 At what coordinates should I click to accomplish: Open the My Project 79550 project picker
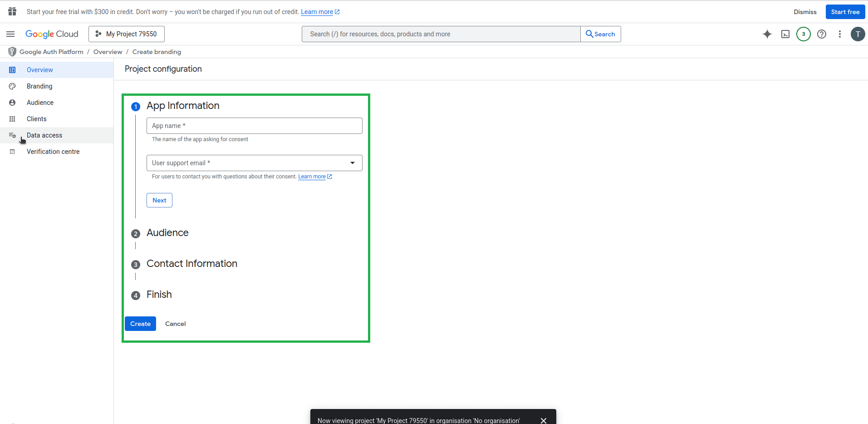click(127, 34)
